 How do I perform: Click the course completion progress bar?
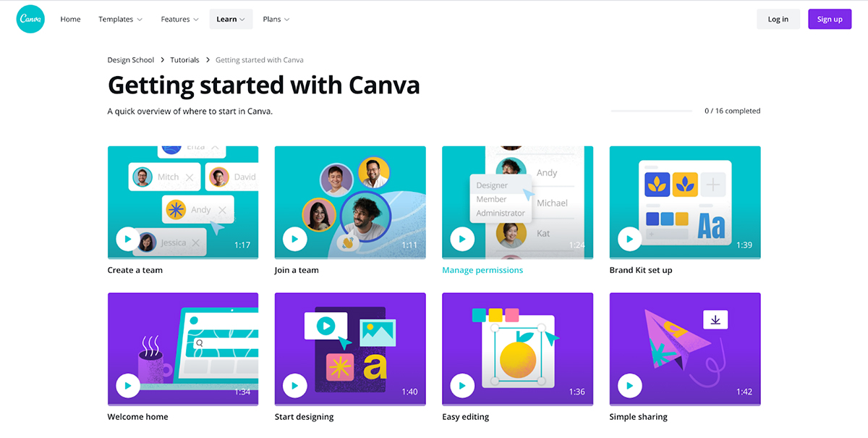(652, 111)
